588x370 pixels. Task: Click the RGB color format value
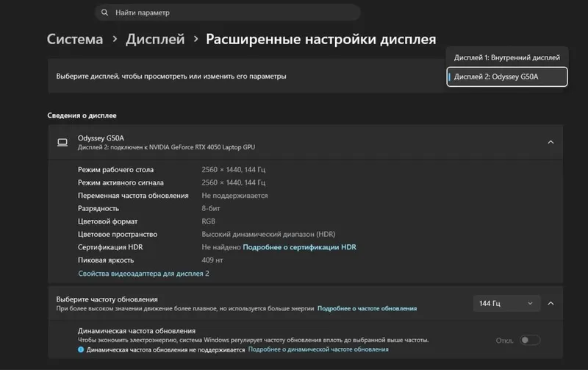click(209, 221)
